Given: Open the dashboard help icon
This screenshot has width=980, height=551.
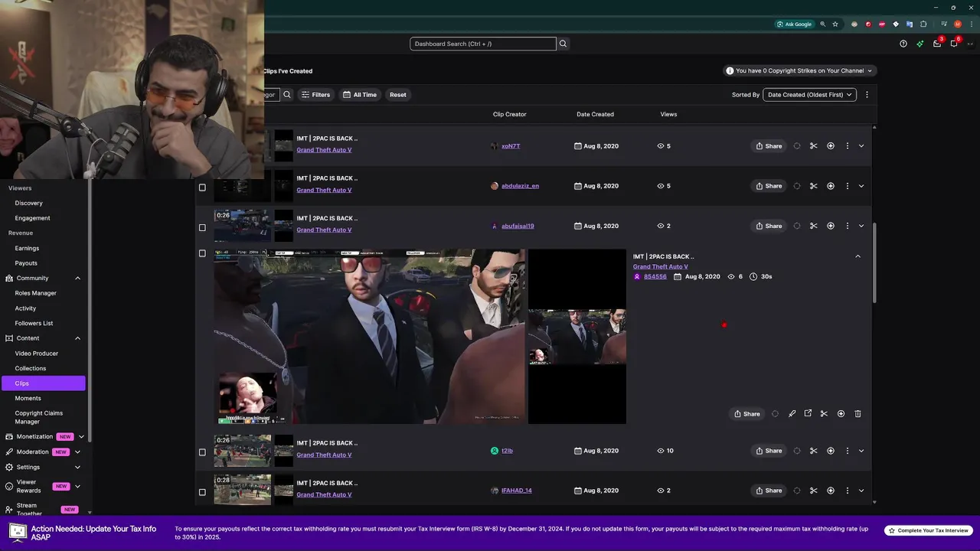Looking at the screenshot, I should [903, 44].
